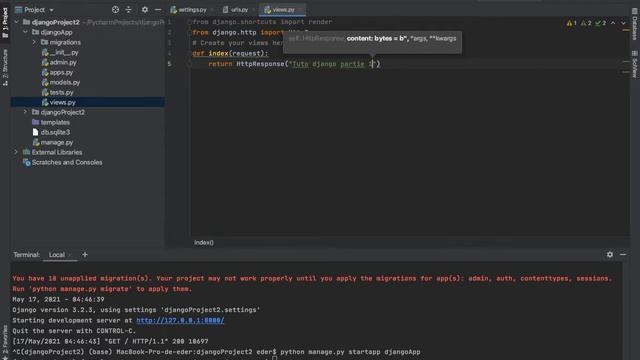Expand the inner djangoProject2 folder
Screen dimensions: 640x360
[25, 112]
